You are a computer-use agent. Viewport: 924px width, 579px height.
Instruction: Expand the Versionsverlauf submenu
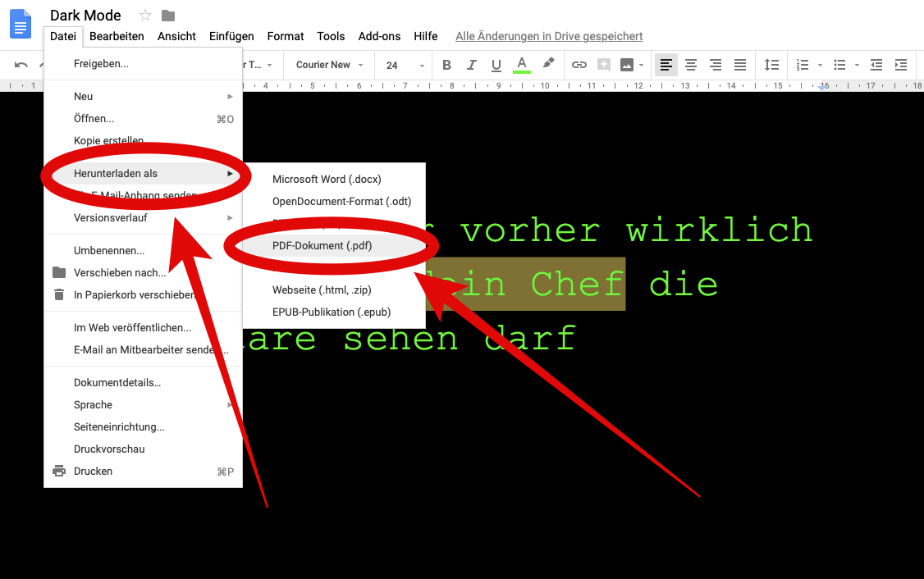coord(144,218)
